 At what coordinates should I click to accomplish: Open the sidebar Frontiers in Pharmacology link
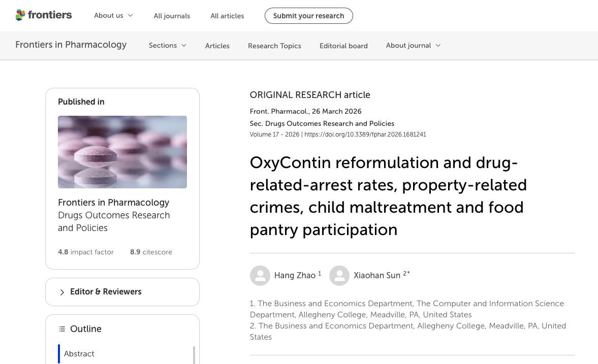pyautogui.click(x=114, y=203)
